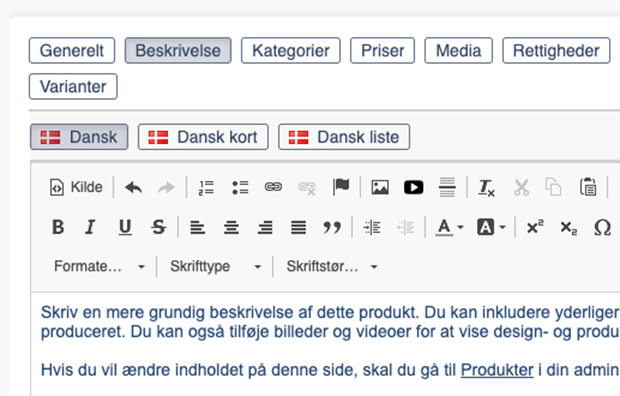The image size is (620, 396).
Task: Switch to the Generelt tab
Action: click(72, 51)
